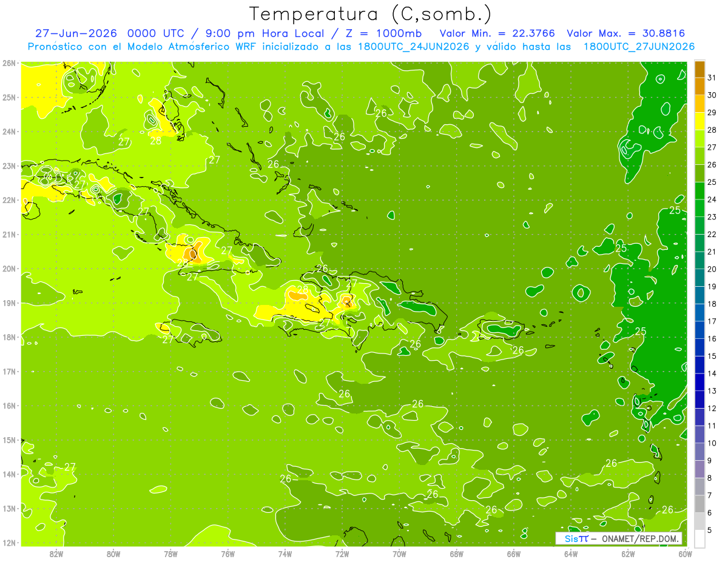Pick the teal swatch between legend 19 and 20
The image size is (728, 562).
(699, 278)
